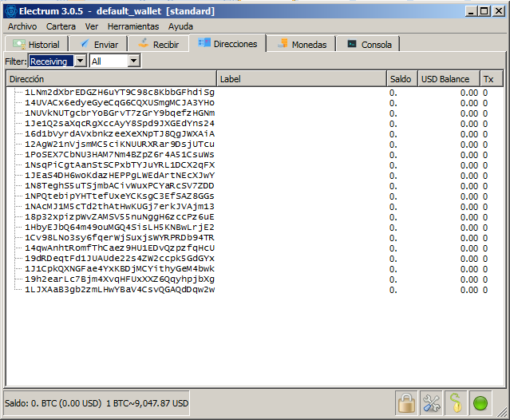This screenshot has height=420, width=510.
Task: Click the Electrum logo in the title bar
Action: (10, 11)
